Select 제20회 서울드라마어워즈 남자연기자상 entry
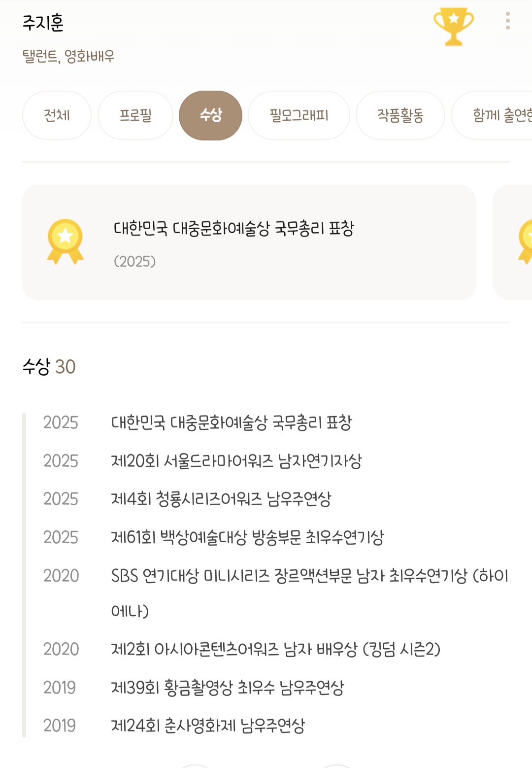The width and height of the screenshot is (532, 768). coord(236,461)
